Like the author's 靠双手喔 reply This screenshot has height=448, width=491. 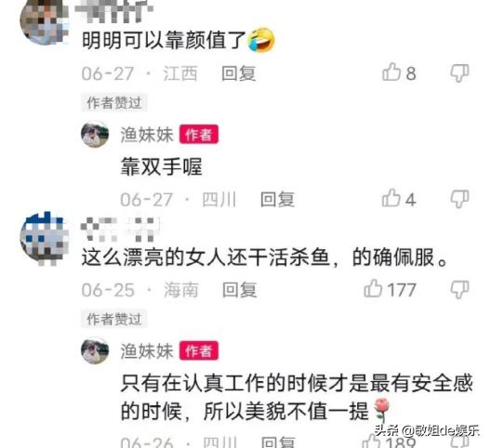click(x=391, y=198)
